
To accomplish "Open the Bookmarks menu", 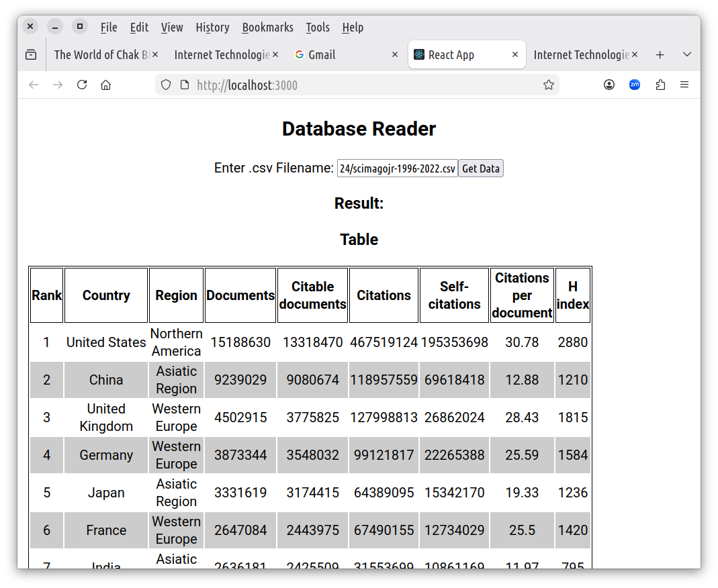I will pyautogui.click(x=267, y=28).
